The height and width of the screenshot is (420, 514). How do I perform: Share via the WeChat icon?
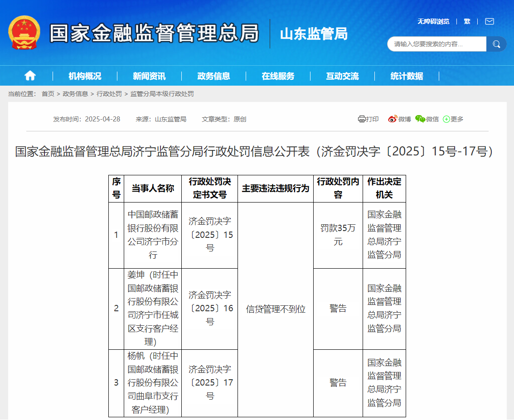click(420, 119)
